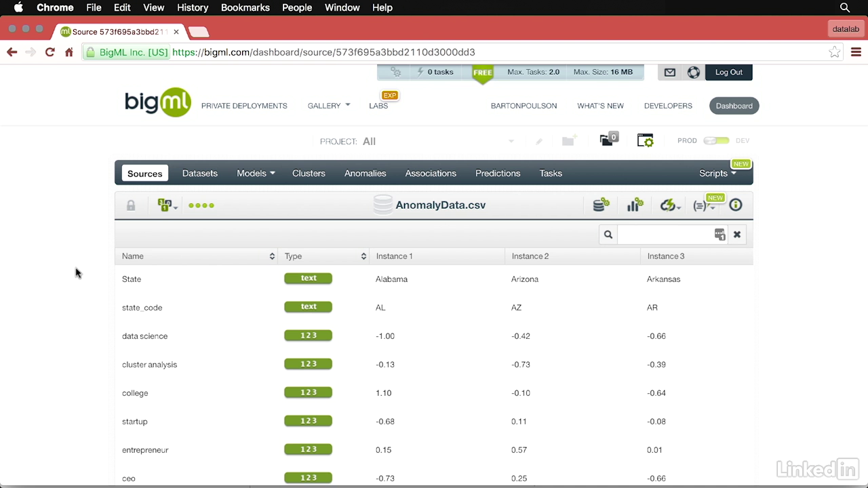Screen dimensions: 868x488
Task: Click the project folders counter icon
Action: [608, 140]
